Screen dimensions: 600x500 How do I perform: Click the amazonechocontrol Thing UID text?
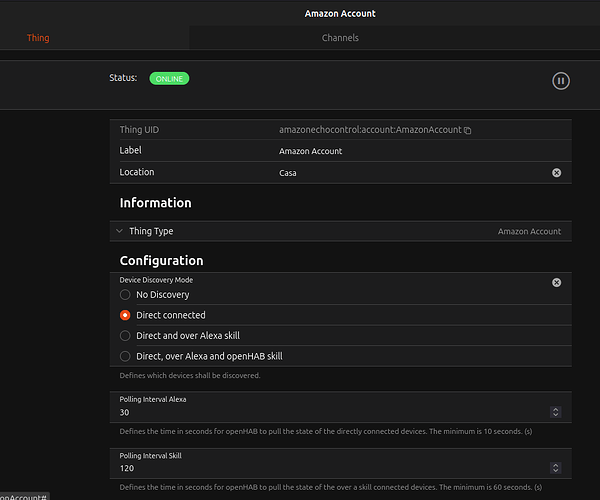click(x=370, y=131)
